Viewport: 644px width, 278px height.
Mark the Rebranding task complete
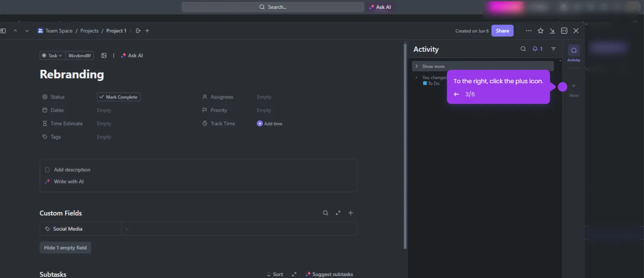(x=118, y=97)
